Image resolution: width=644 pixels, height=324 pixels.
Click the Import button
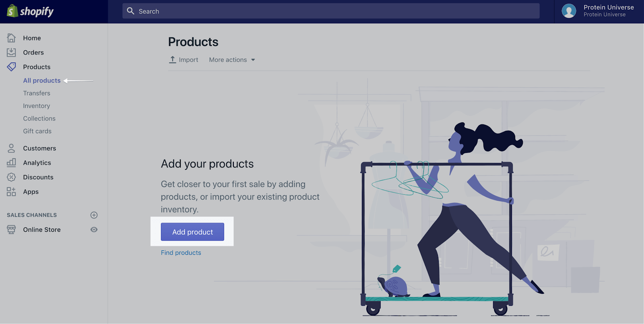[184, 60]
